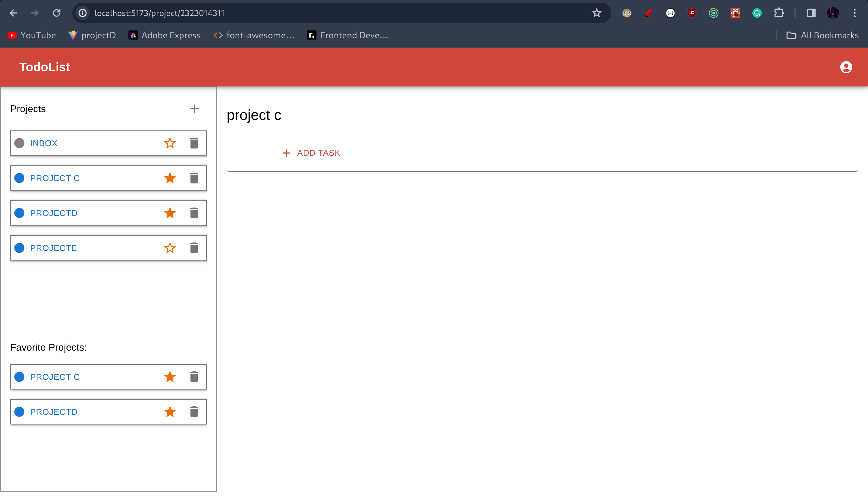The width and height of the screenshot is (868, 497).
Task: Open the user account icon in header
Action: (x=846, y=67)
